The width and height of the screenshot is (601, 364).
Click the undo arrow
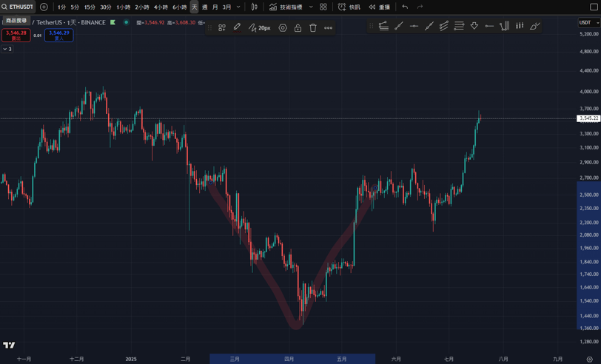click(405, 7)
